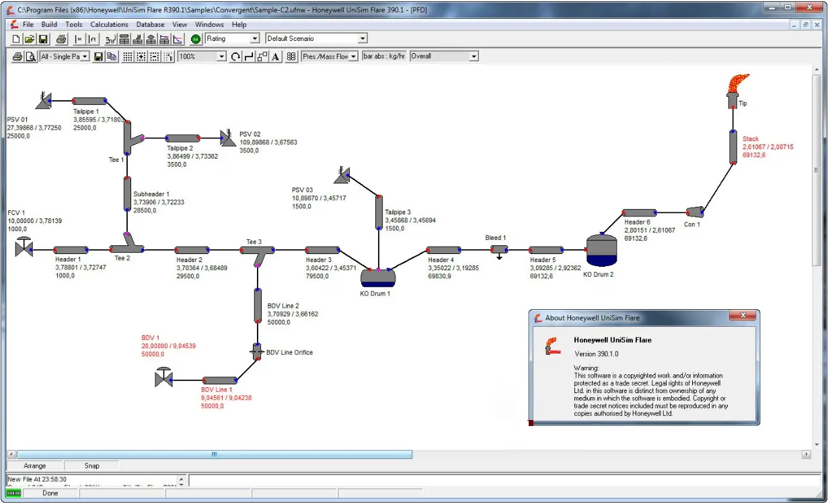Click the Header 4 pipe segment
Image resolution: width=828 pixels, height=504 pixels.
pos(443,250)
